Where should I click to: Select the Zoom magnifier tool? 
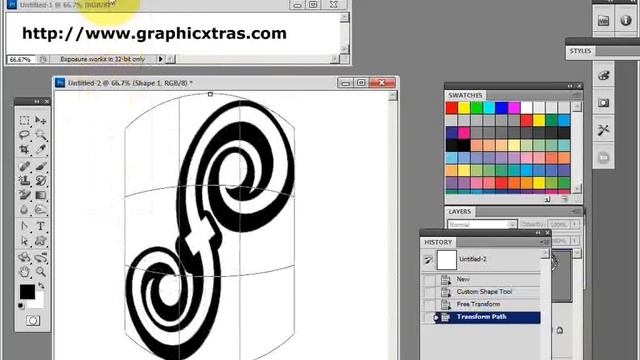click(x=40, y=271)
